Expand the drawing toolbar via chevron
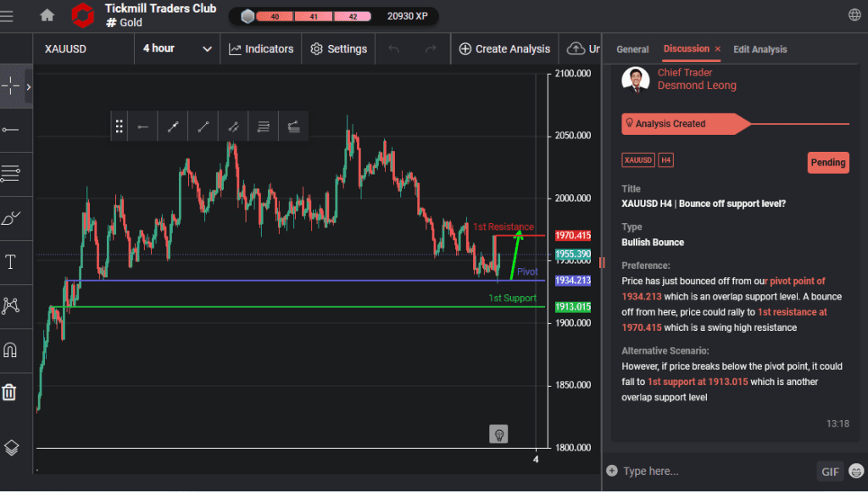Viewport: 868px width, 492px height. pos(28,86)
